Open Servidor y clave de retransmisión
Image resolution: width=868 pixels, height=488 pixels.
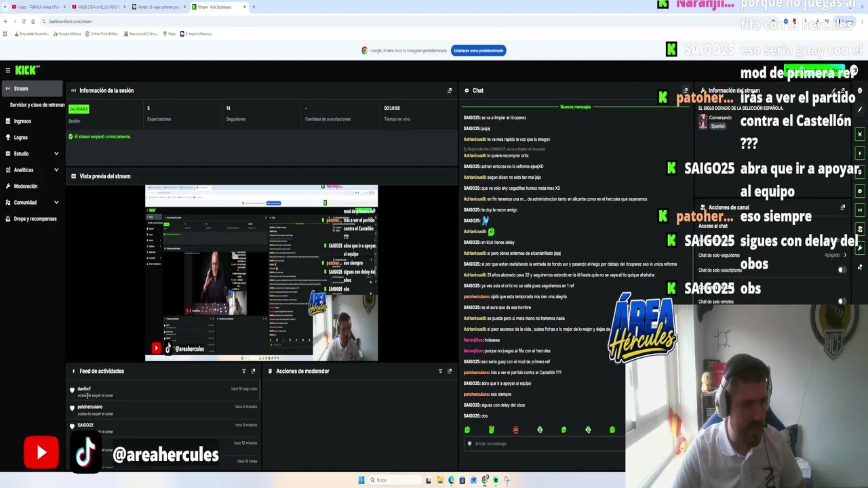point(37,105)
